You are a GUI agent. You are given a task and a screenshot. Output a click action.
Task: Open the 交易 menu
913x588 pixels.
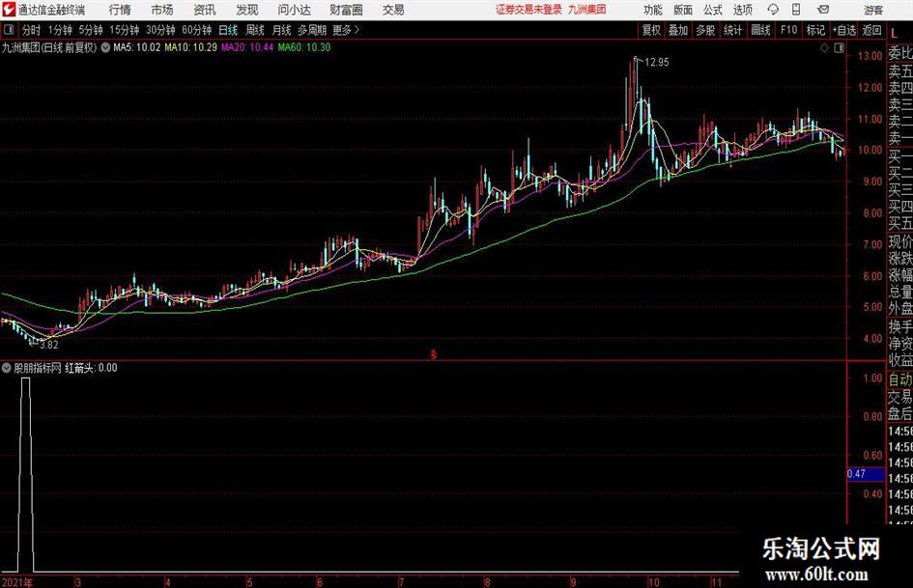click(x=393, y=10)
